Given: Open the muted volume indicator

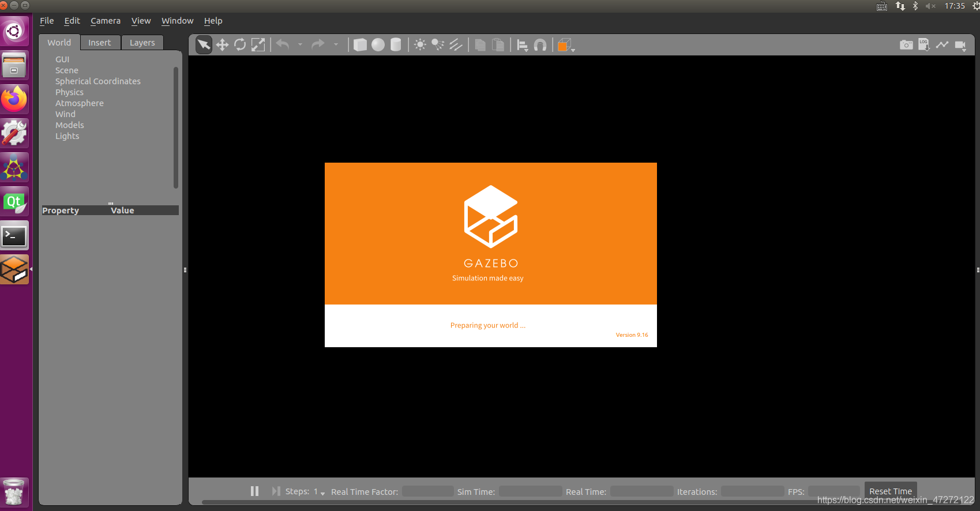Looking at the screenshot, I should [930, 6].
